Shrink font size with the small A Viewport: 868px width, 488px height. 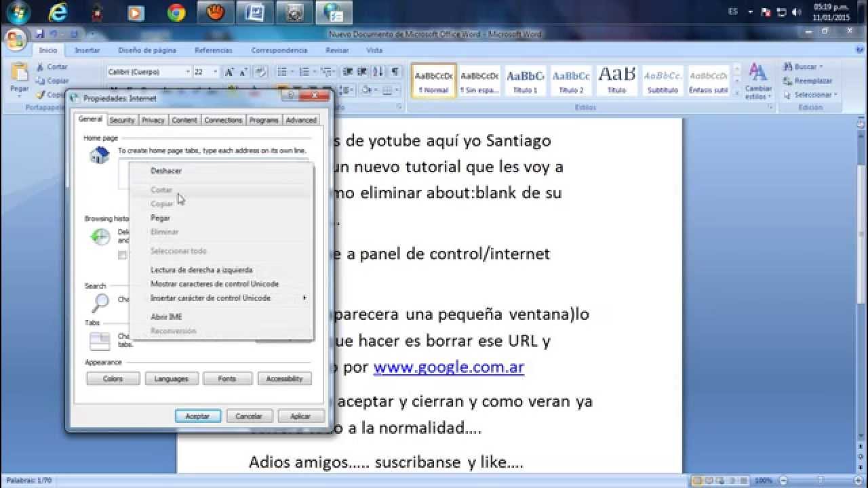pos(243,72)
